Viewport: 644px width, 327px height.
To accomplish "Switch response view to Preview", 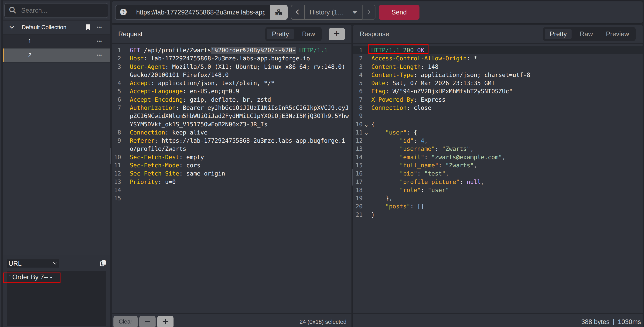I will click(x=617, y=34).
